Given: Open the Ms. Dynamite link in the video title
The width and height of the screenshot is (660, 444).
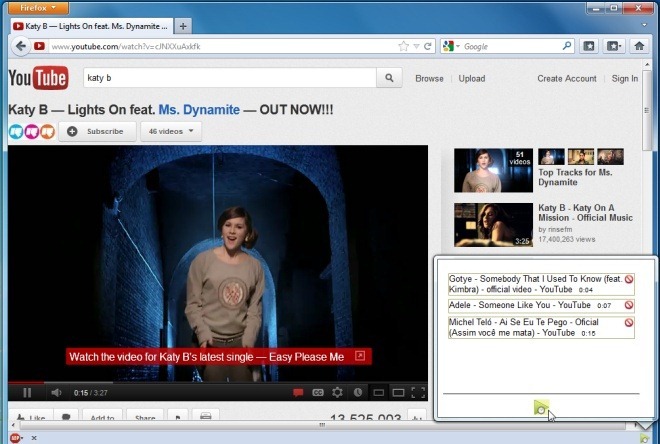Looking at the screenshot, I should (199, 110).
